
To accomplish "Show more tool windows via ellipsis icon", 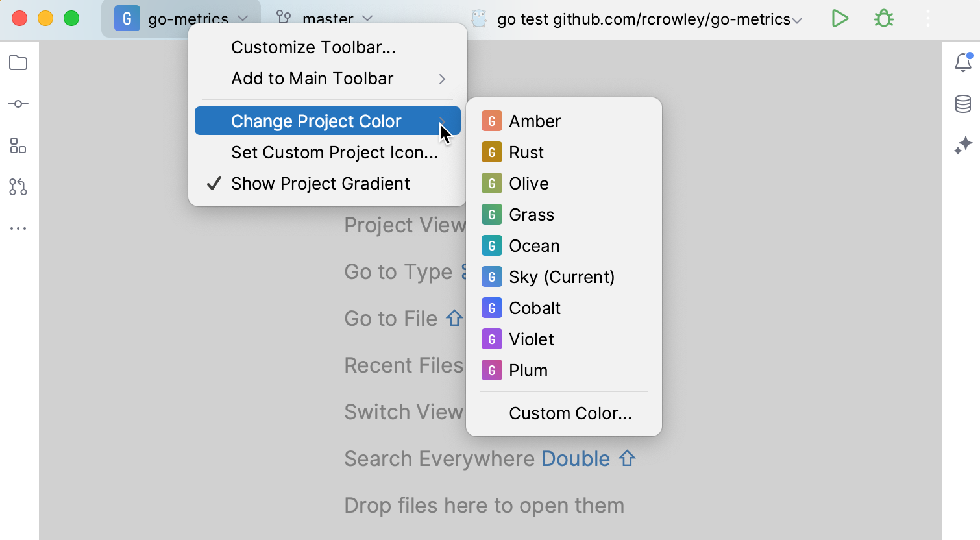I will pos(18,228).
